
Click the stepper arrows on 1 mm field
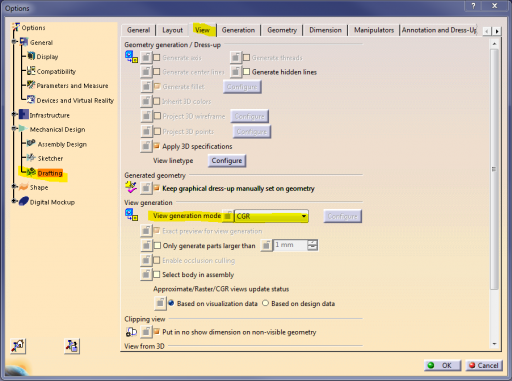[312, 245]
